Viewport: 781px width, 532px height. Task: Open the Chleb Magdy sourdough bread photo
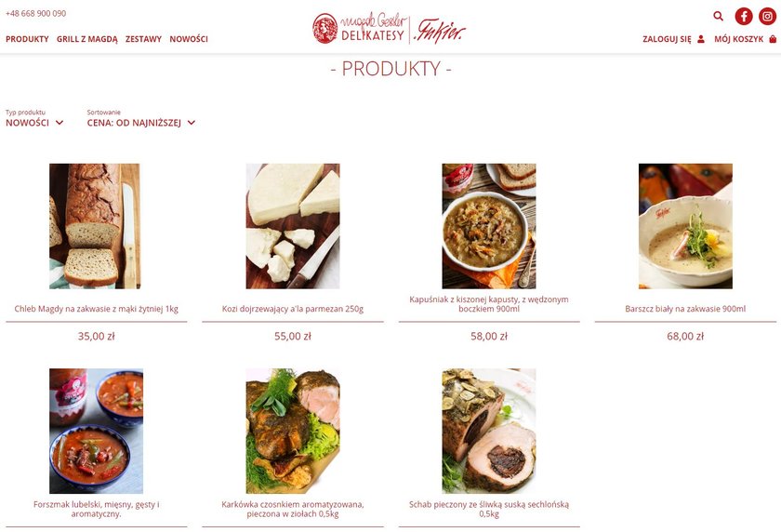tap(96, 226)
